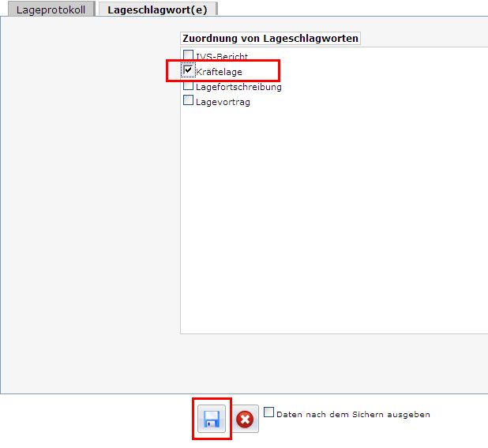Click the Lagefortschreibung label text
Image resolution: width=488 pixels, height=448 pixels.
point(238,87)
